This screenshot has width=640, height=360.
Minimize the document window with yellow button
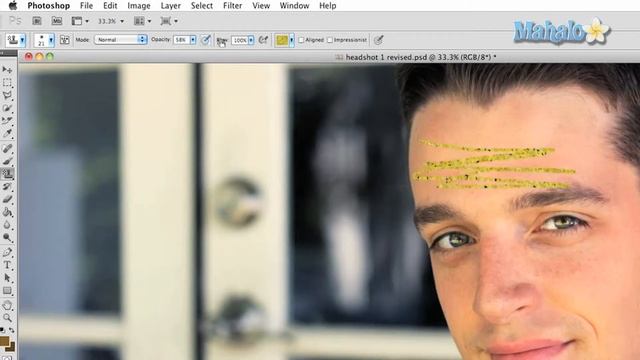click(x=39, y=56)
